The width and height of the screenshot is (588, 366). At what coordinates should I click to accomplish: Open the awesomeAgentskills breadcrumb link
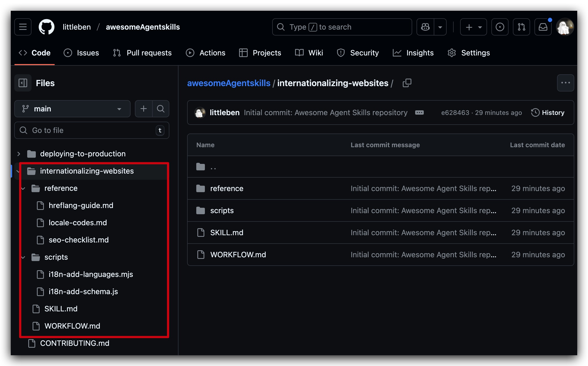[229, 83]
